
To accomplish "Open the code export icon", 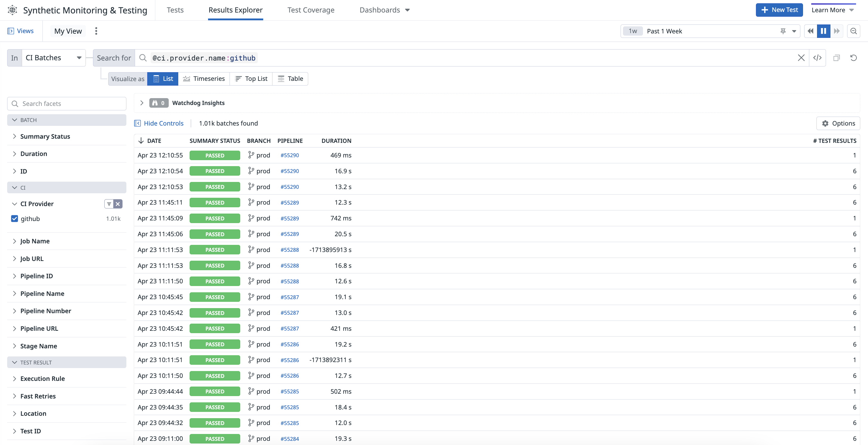I will tap(817, 58).
